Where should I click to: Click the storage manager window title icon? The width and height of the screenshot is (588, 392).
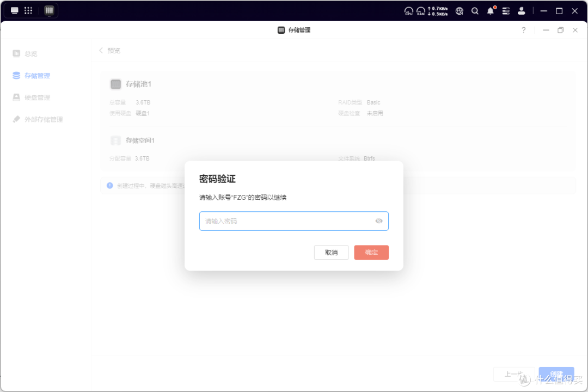[281, 30]
